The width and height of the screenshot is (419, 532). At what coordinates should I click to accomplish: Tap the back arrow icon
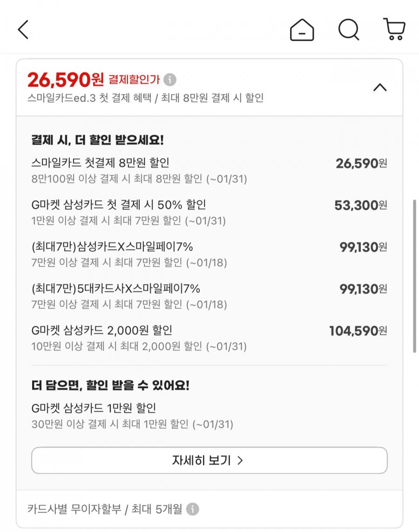tap(23, 30)
